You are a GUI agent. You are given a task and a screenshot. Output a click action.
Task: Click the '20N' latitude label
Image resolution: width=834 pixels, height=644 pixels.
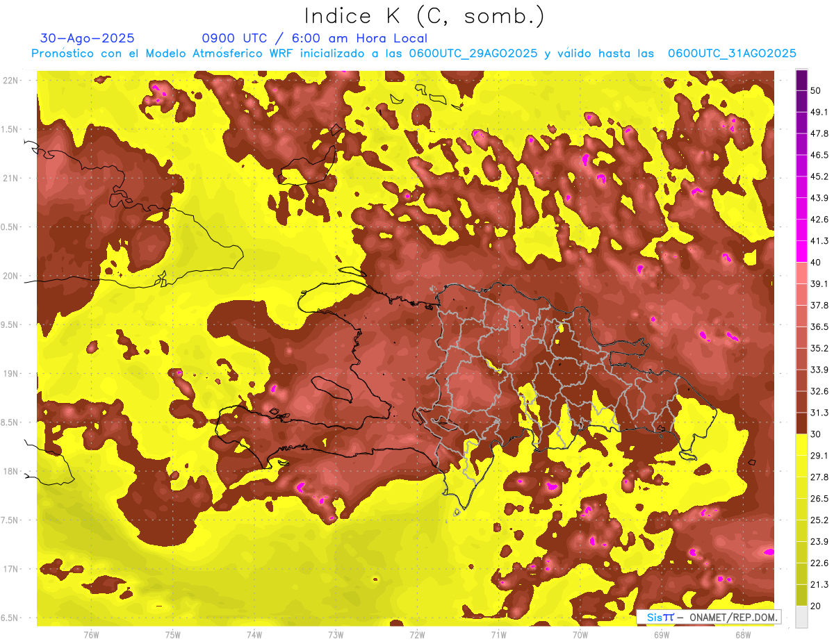coord(10,276)
